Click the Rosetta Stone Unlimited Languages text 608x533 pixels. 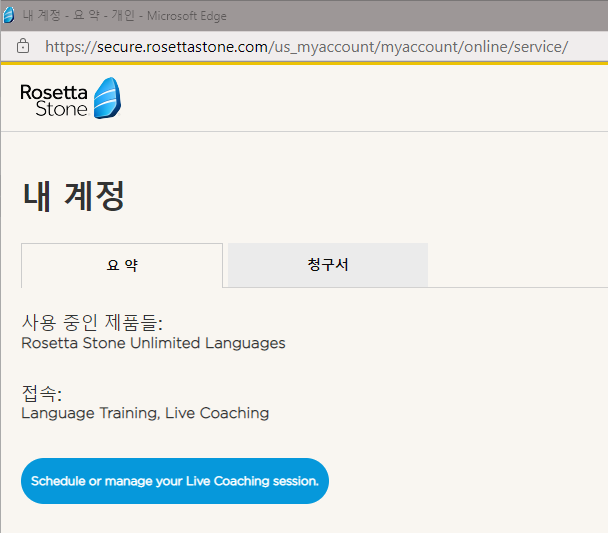(x=154, y=343)
